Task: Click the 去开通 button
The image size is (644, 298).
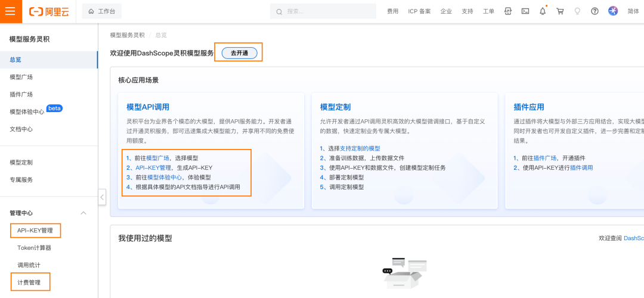Action: pyautogui.click(x=240, y=54)
